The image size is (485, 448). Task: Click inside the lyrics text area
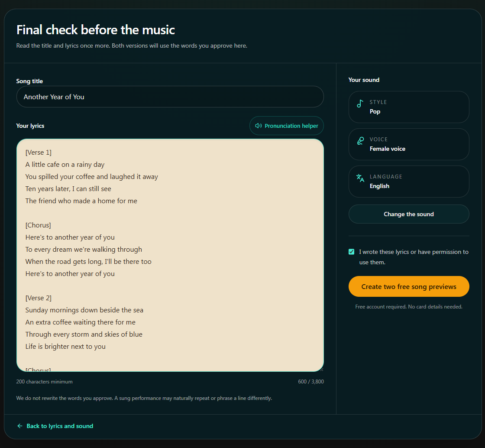click(170, 255)
